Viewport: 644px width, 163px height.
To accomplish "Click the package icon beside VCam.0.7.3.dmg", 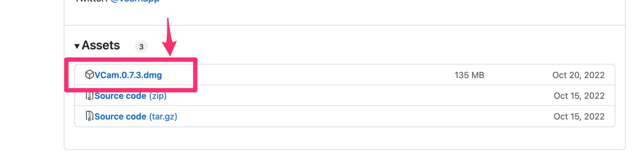I will click(89, 75).
